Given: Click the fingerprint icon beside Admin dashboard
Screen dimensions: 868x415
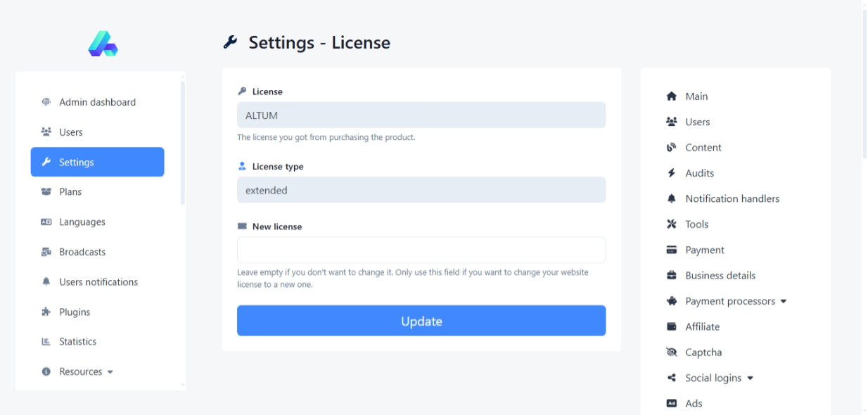Looking at the screenshot, I should pyautogui.click(x=46, y=102).
